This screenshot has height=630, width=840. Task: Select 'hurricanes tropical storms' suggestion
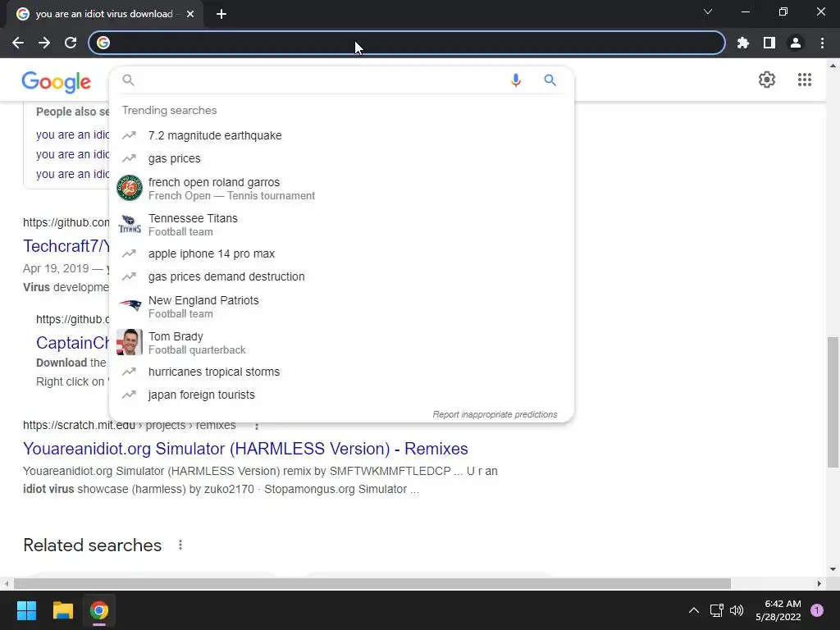(x=341, y=372)
